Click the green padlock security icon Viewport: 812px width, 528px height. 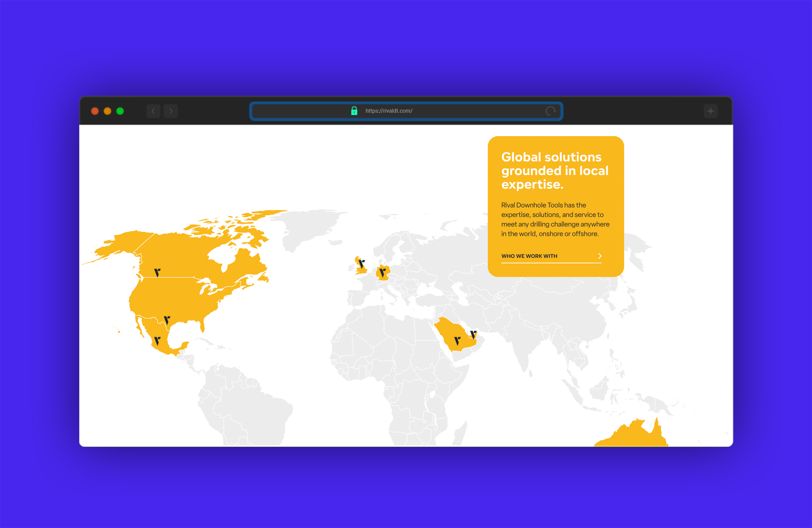[x=354, y=111]
